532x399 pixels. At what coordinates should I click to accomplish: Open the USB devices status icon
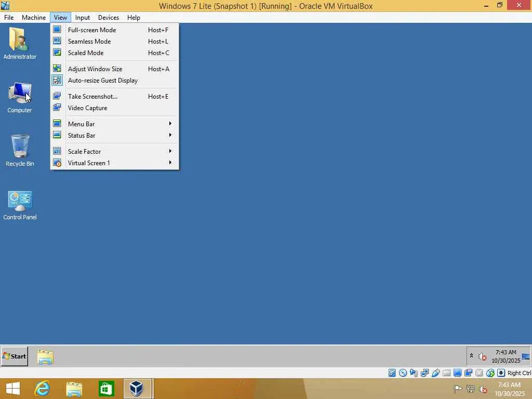coord(436,373)
